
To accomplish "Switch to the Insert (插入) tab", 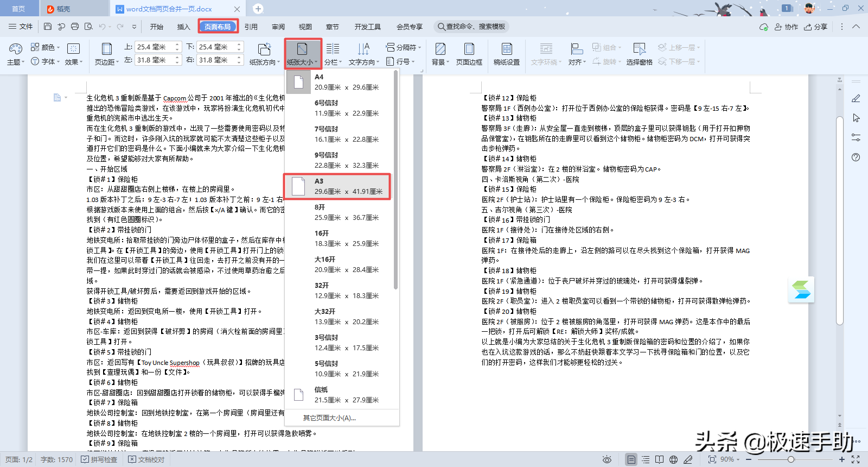I will pyautogui.click(x=183, y=27).
